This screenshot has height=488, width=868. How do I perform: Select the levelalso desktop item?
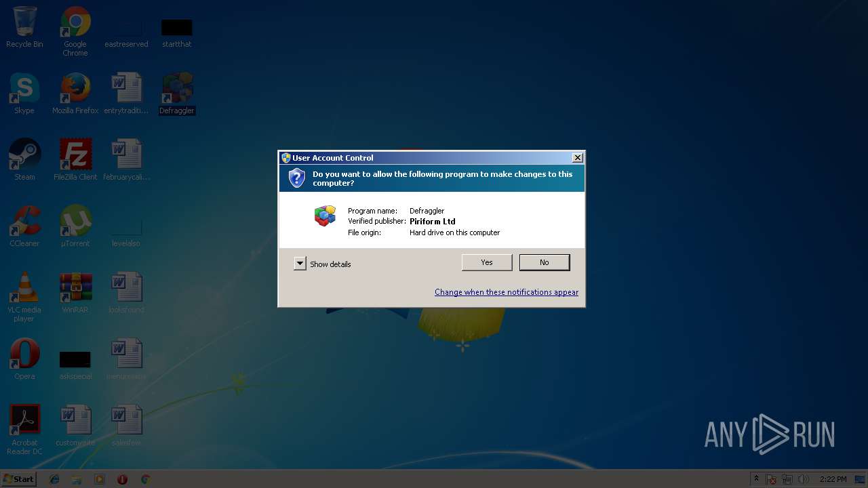point(126,230)
